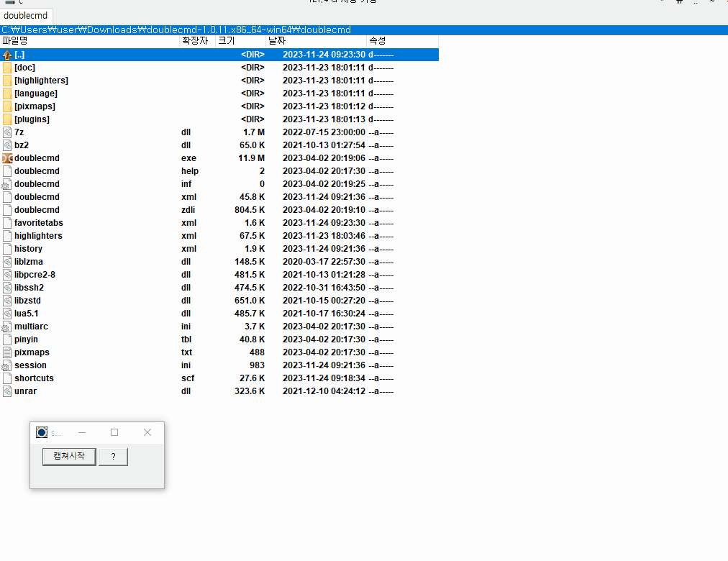This screenshot has width=728, height=561.
Task: Sort by the 날짜 column header
Action: (317, 41)
